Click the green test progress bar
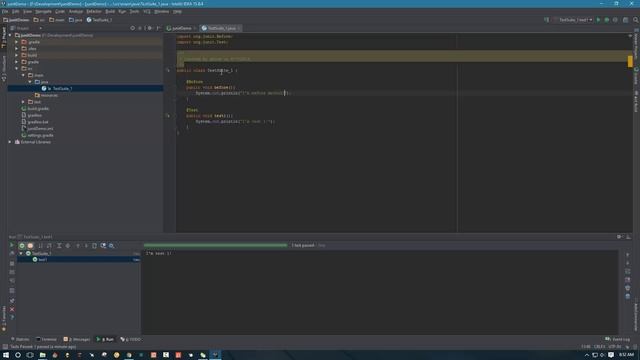 click(x=215, y=245)
